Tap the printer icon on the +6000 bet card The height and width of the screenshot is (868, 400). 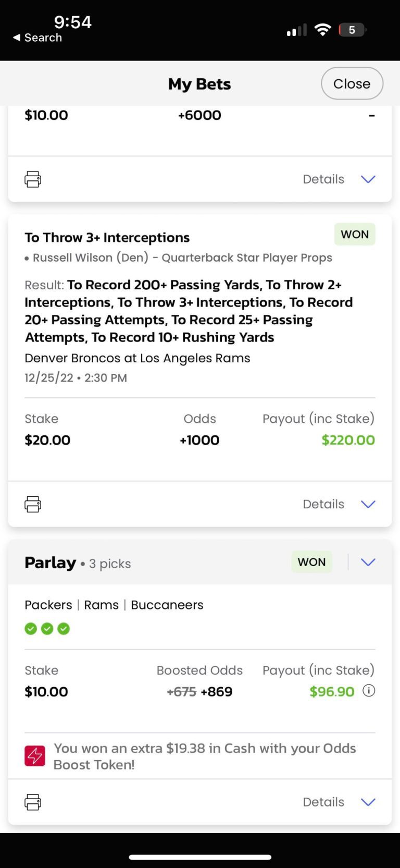tap(33, 179)
